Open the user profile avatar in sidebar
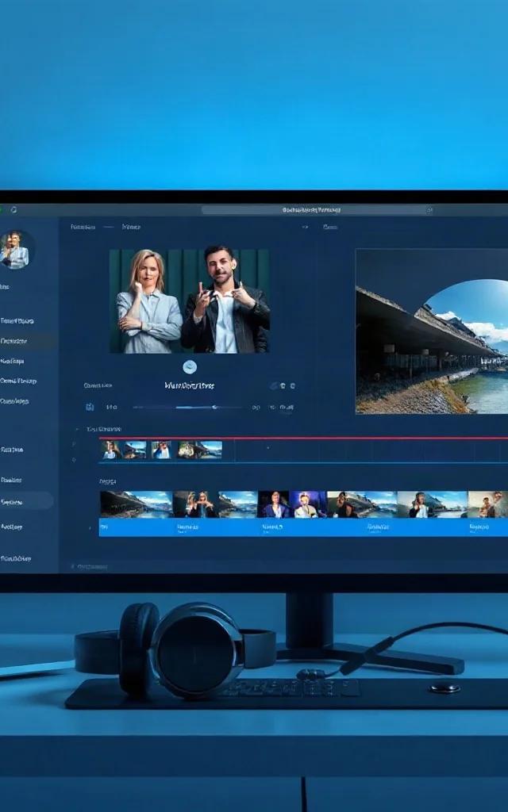Viewport: 508px width, 812px height. click(17, 250)
